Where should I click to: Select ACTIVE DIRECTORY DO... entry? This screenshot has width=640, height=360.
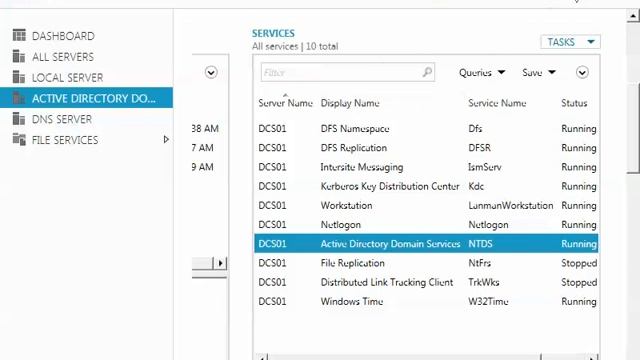[86, 98]
